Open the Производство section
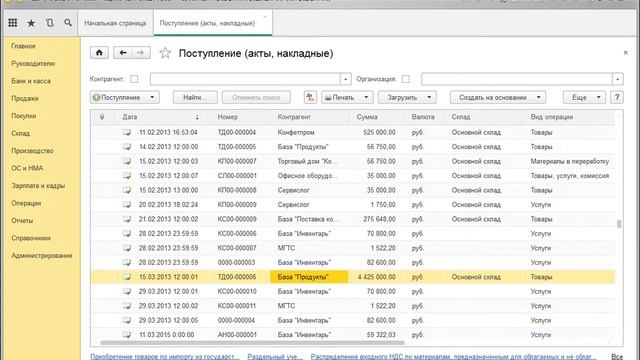This screenshot has width=640, height=360. click(32, 151)
